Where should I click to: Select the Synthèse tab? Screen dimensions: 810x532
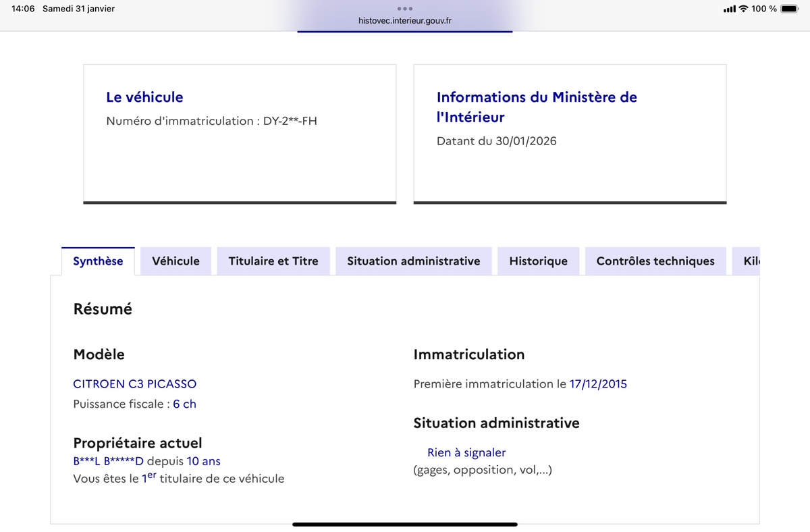[x=98, y=261]
